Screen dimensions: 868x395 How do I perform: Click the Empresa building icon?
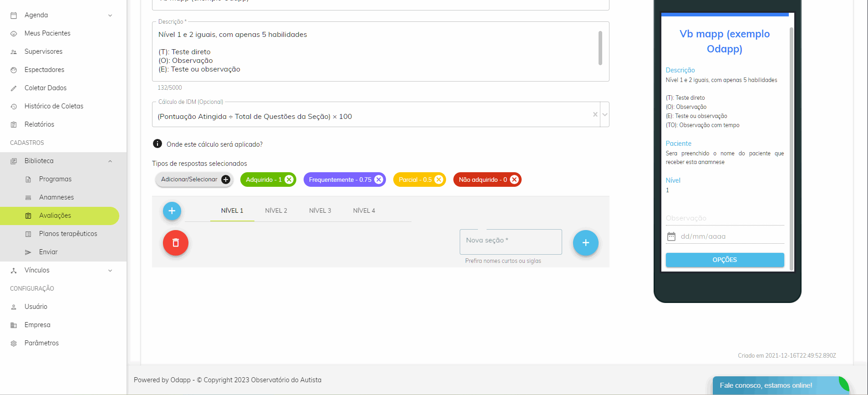click(14, 325)
